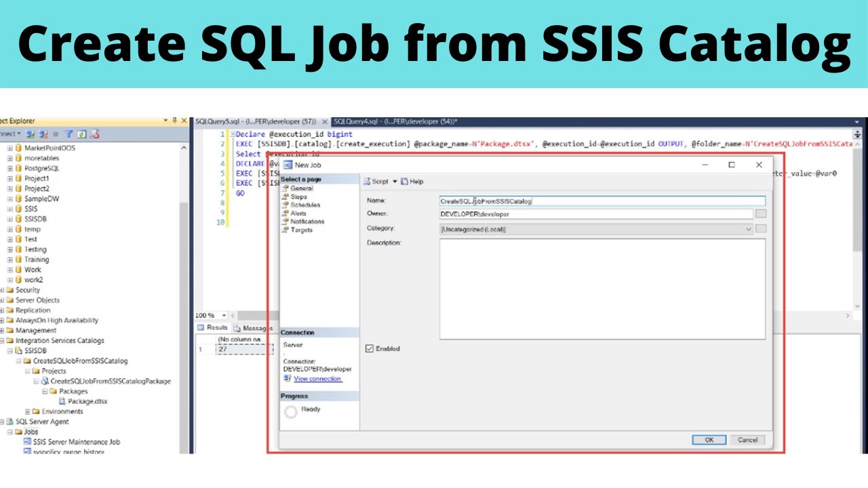Click the View connection link
The width and height of the screenshot is (868, 488).
pos(317,379)
